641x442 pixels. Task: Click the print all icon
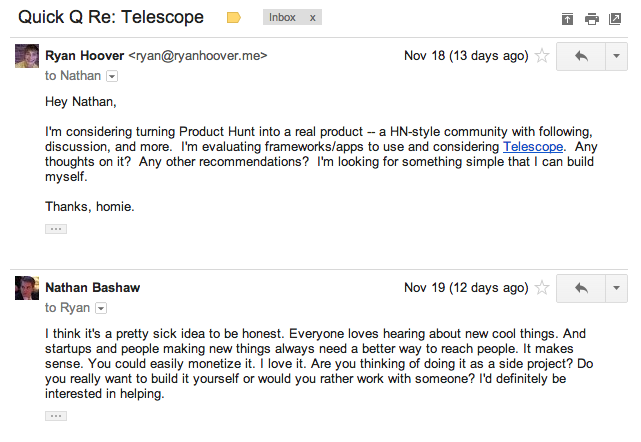[592, 19]
